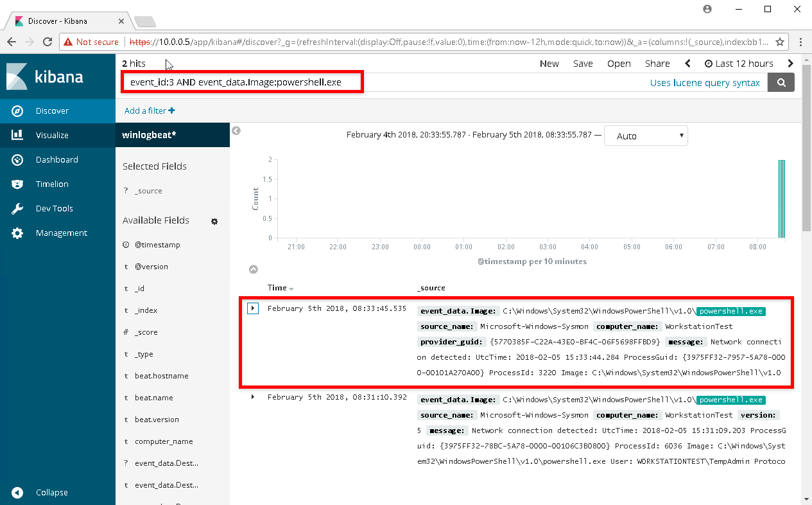This screenshot has height=505, width=812.
Task: Click the beat.name field
Action: point(154,398)
